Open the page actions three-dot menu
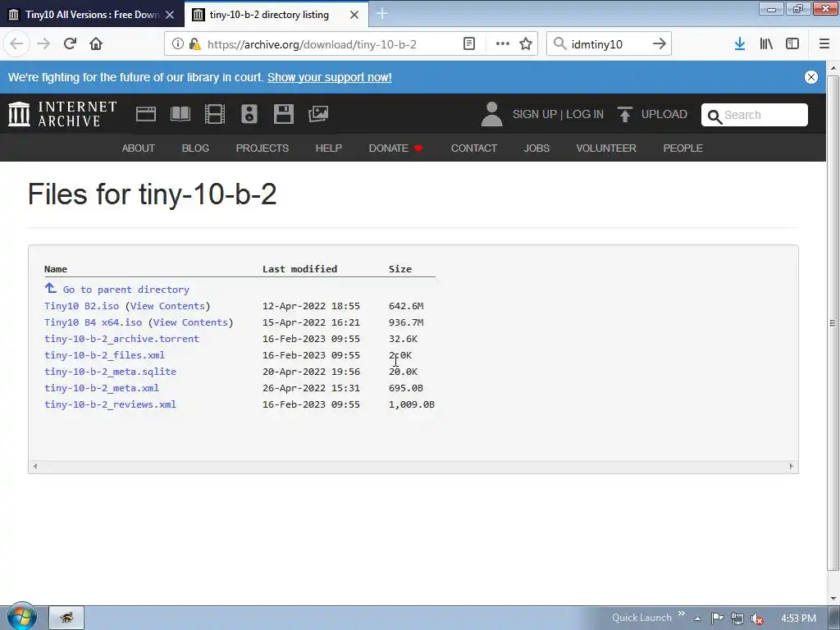The image size is (840, 630). click(x=503, y=44)
